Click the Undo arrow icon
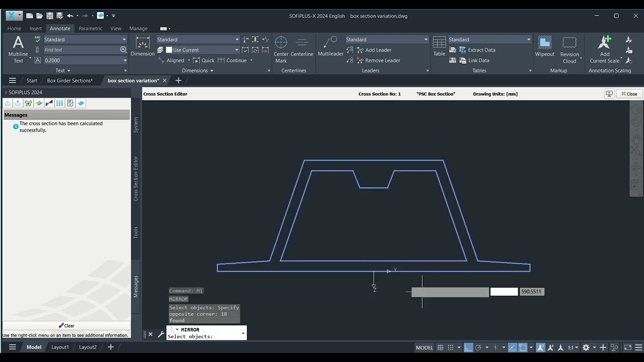 [x=70, y=16]
